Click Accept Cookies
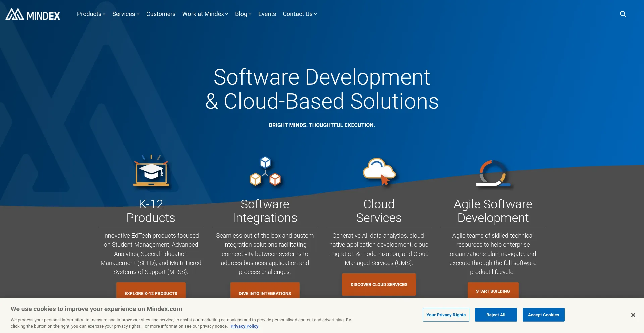This screenshot has height=333, width=644. (x=543, y=315)
